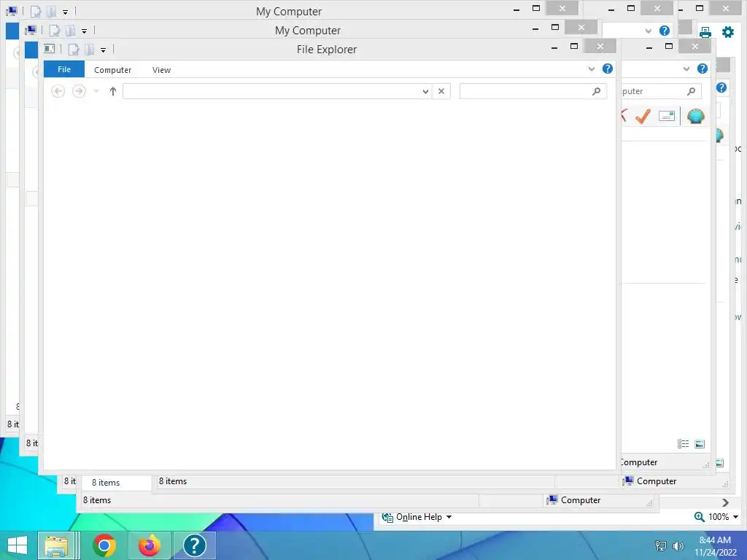747x560 pixels.
Task: Click Properties icon in File Explorer quick access toolbar
Action: (74, 50)
